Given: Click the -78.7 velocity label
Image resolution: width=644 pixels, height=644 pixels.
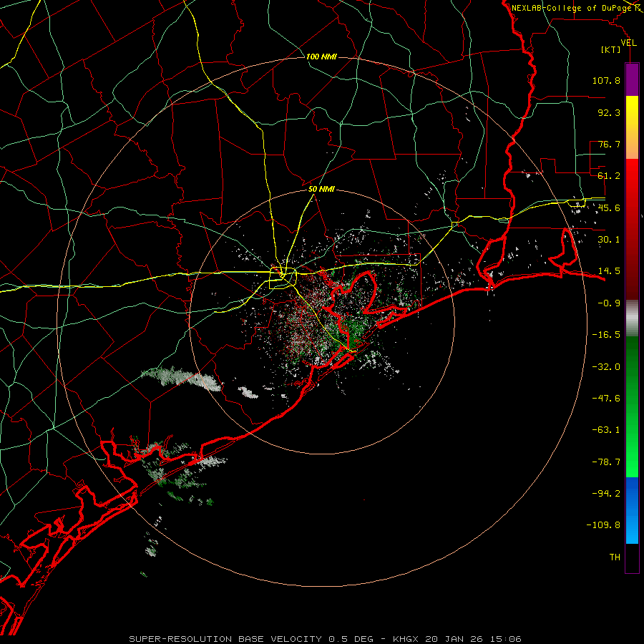Looking at the screenshot, I should [606, 462].
